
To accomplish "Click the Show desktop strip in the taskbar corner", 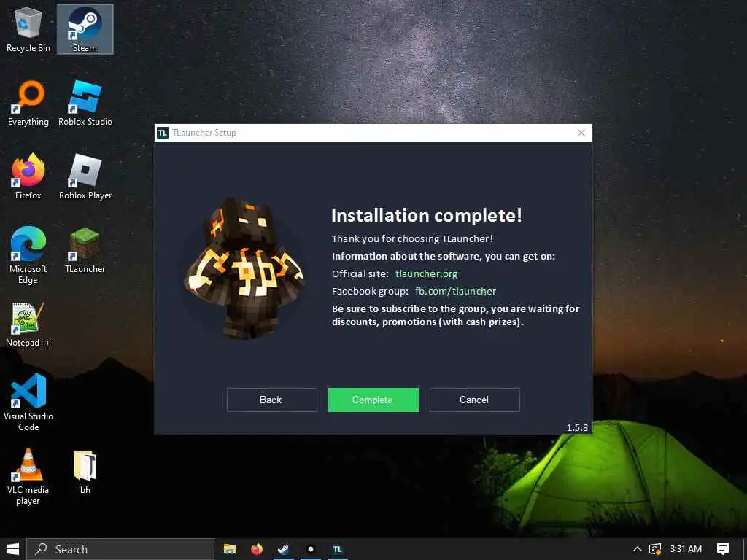I will point(745,549).
